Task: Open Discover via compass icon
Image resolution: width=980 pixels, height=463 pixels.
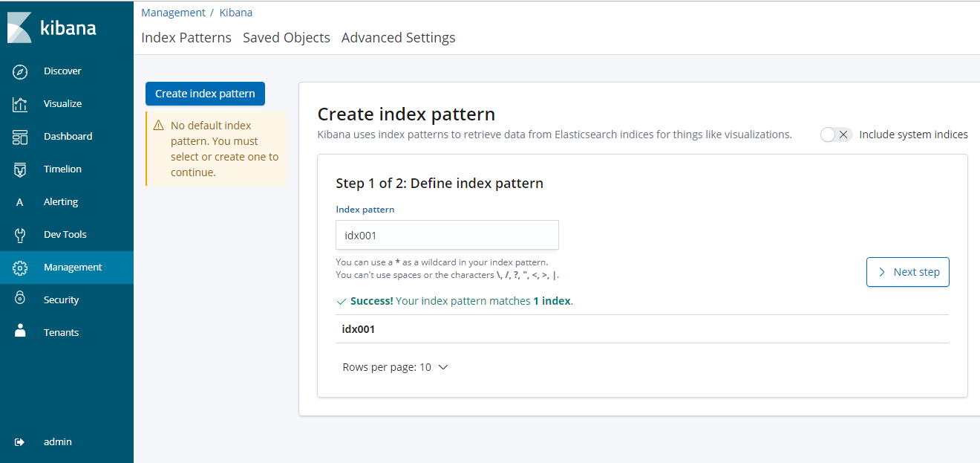Action: click(x=20, y=71)
